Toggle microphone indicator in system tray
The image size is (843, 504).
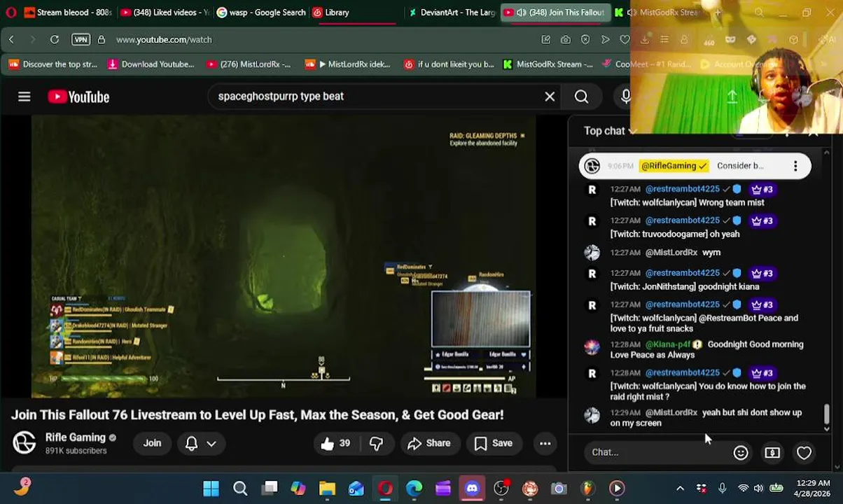coord(722,488)
